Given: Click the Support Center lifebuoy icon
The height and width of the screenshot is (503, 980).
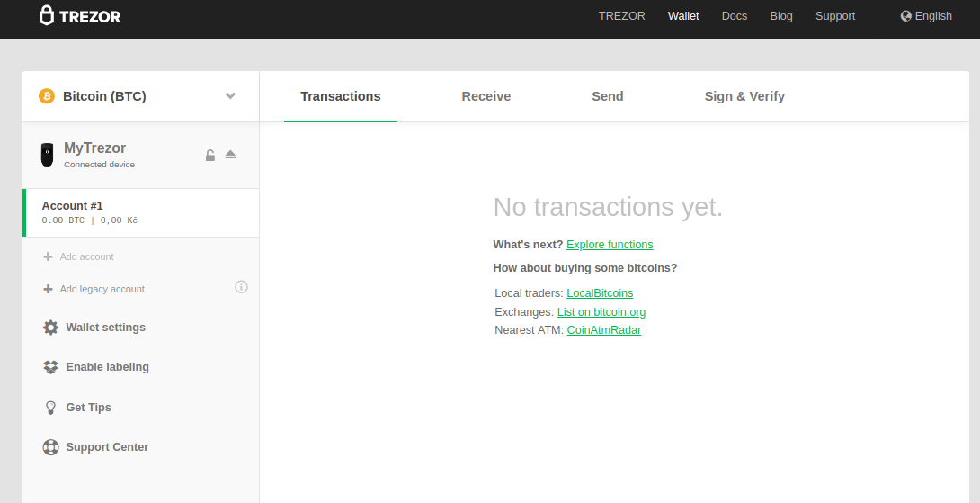Looking at the screenshot, I should (x=51, y=447).
